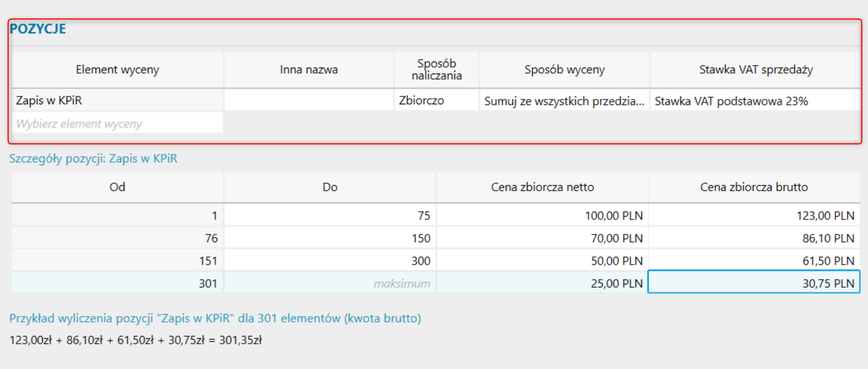
Task: Click the 'maksimum' placeholder cell
Action: [x=330, y=282]
